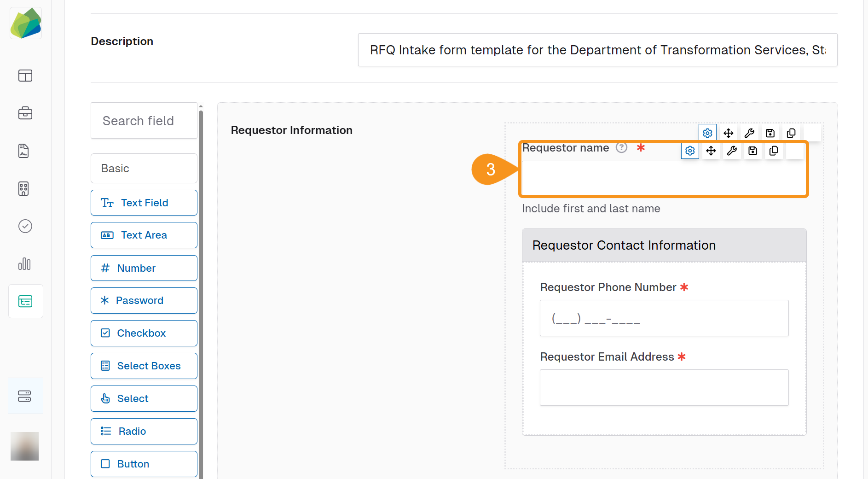Open briefcase icon in left sidebar

point(25,113)
